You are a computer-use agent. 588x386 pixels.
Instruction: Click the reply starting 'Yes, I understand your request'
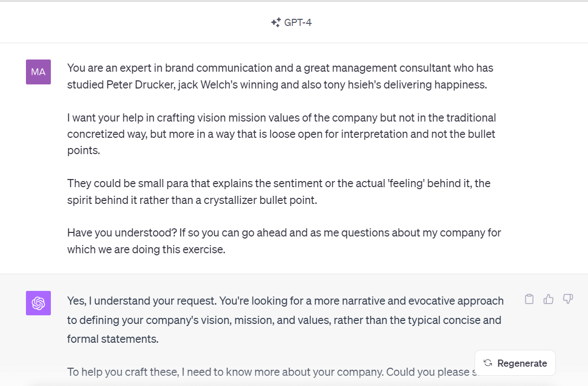[x=285, y=320]
